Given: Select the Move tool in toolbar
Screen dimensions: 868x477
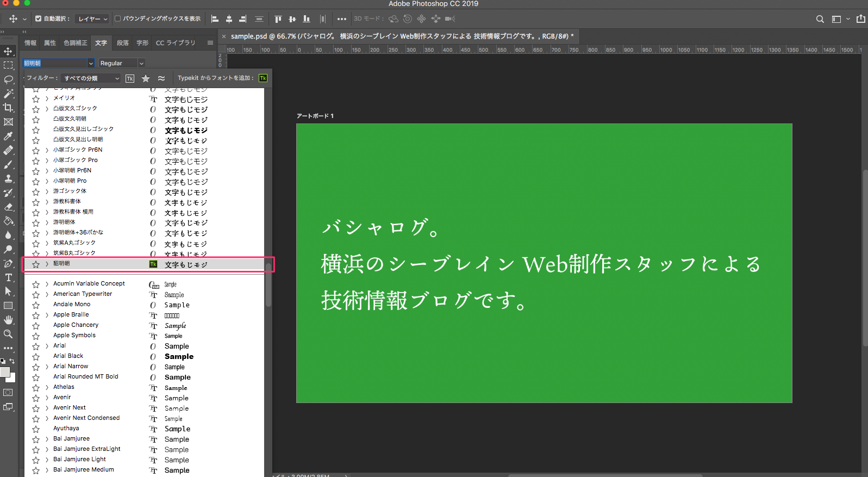Looking at the screenshot, I should point(8,51).
